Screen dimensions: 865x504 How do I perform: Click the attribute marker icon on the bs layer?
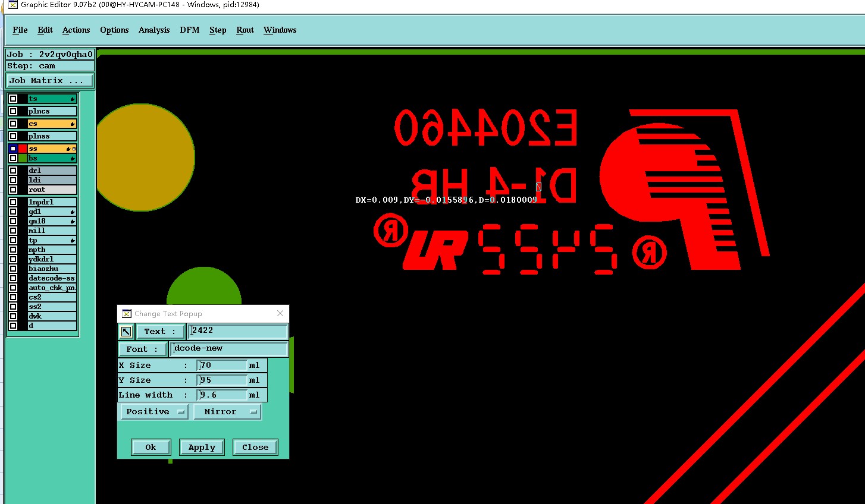pos(73,158)
